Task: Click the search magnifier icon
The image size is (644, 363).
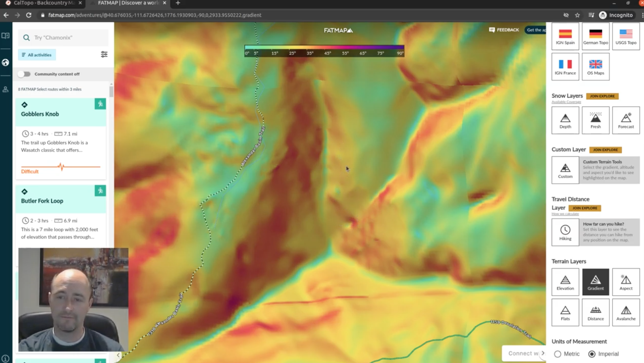Action: [26, 38]
